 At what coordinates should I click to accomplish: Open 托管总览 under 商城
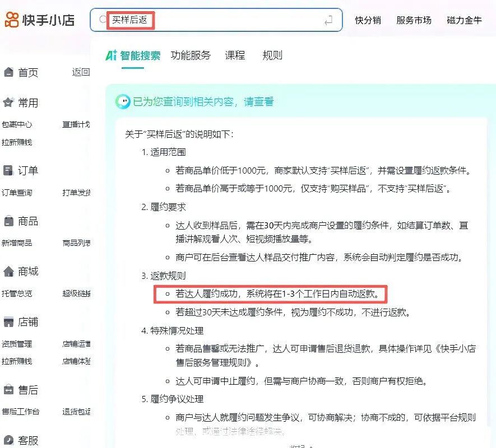click(17, 293)
